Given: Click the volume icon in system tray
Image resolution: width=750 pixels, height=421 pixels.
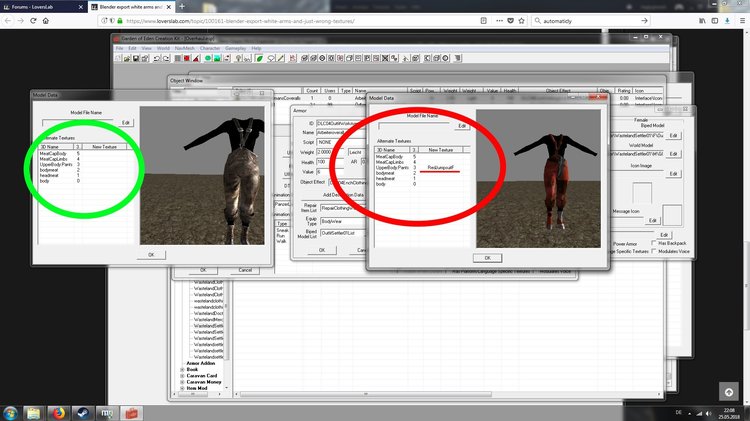Looking at the screenshot, I should (708, 413).
